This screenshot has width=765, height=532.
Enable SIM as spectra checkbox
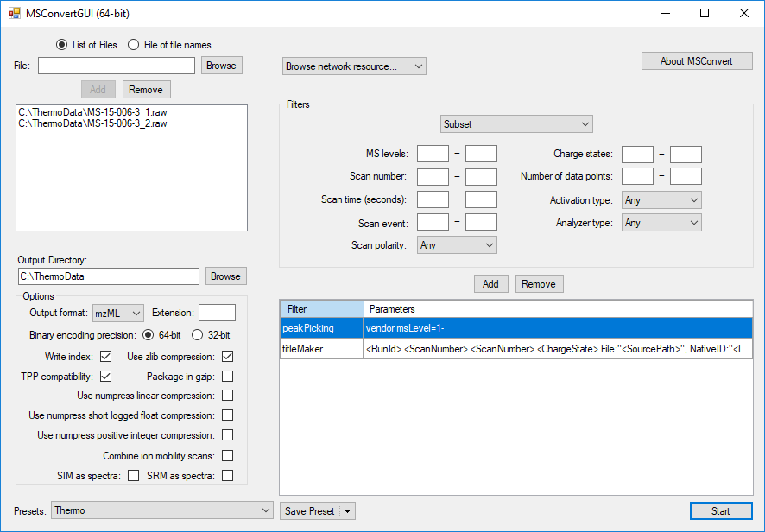(133, 475)
